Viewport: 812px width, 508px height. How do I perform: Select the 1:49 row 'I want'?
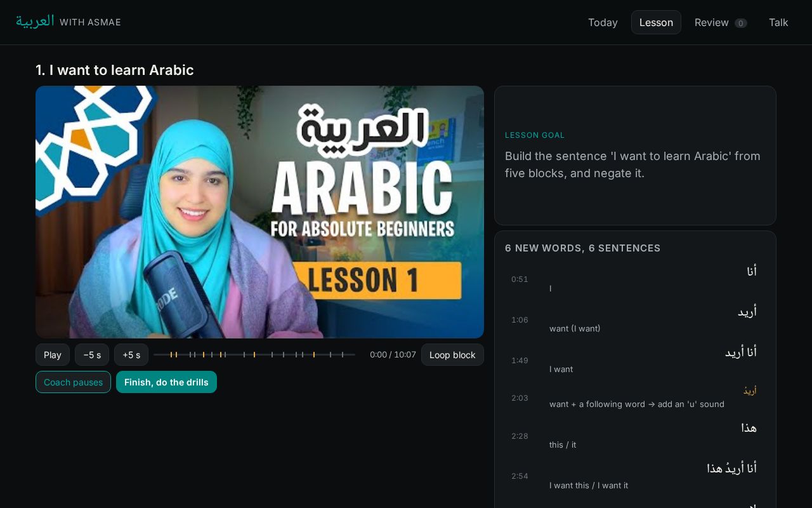pyautogui.click(x=635, y=360)
